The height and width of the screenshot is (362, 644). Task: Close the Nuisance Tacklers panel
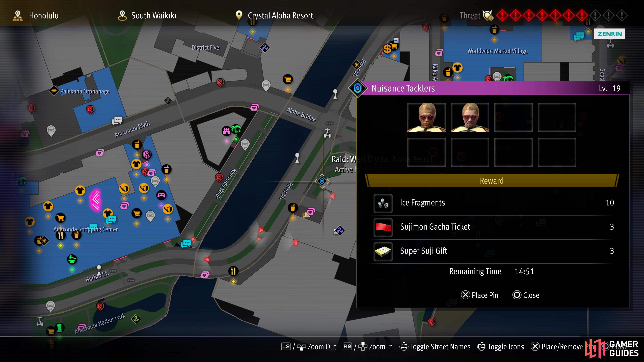[x=526, y=295]
